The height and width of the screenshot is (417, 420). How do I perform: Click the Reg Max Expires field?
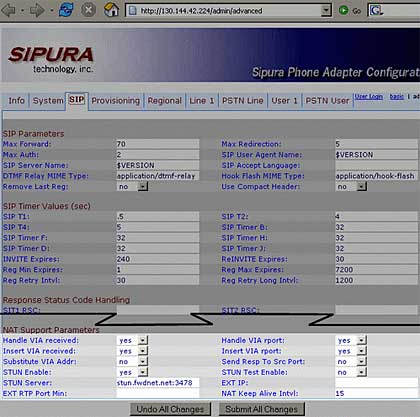[x=376, y=270]
